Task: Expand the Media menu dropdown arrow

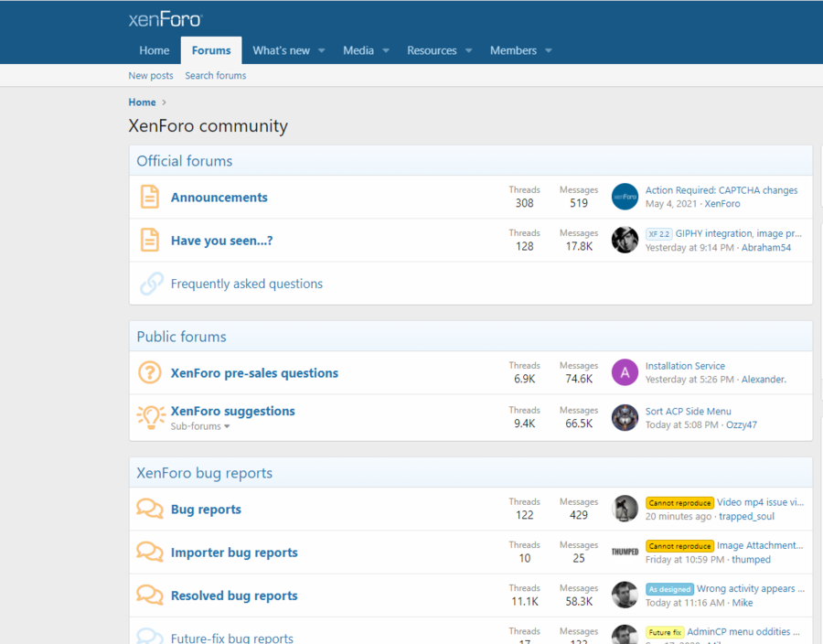Action: click(386, 51)
